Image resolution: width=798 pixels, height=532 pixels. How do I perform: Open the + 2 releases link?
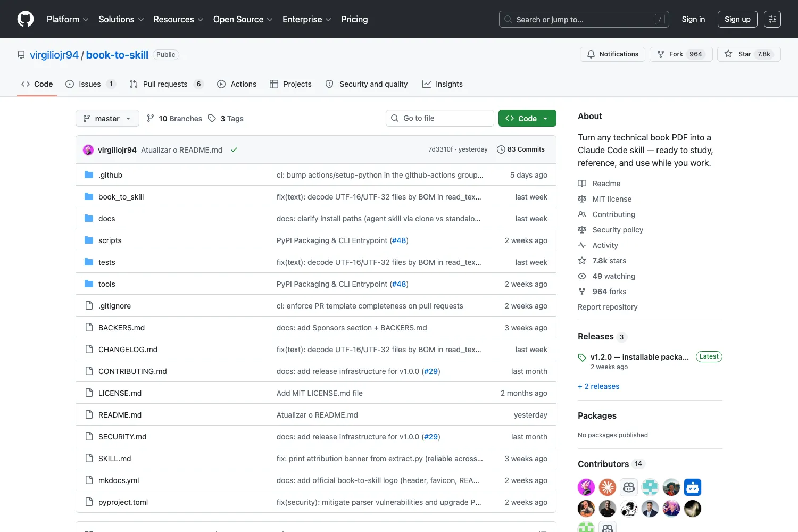[598, 386]
